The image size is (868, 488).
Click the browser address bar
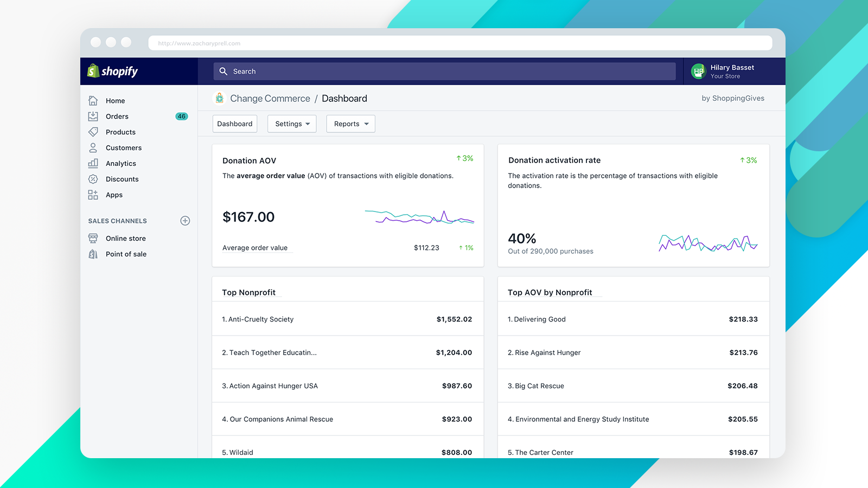click(x=460, y=43)
